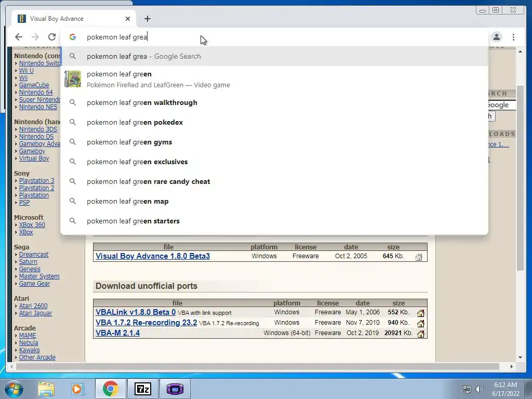Open Windows Explorer from the taskbar
532x399 pixels.
coord(46,389)
